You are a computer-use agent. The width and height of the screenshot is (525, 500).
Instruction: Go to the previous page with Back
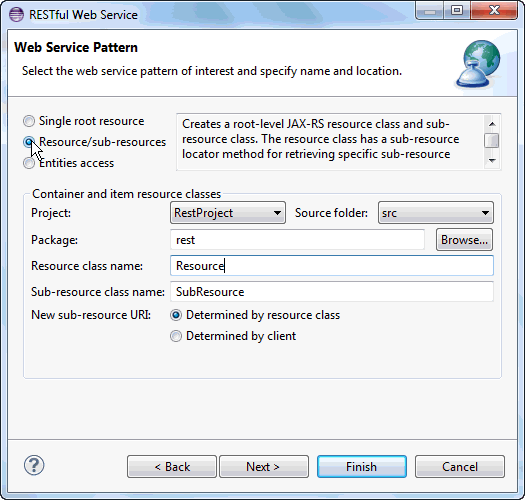coord(172,467)
